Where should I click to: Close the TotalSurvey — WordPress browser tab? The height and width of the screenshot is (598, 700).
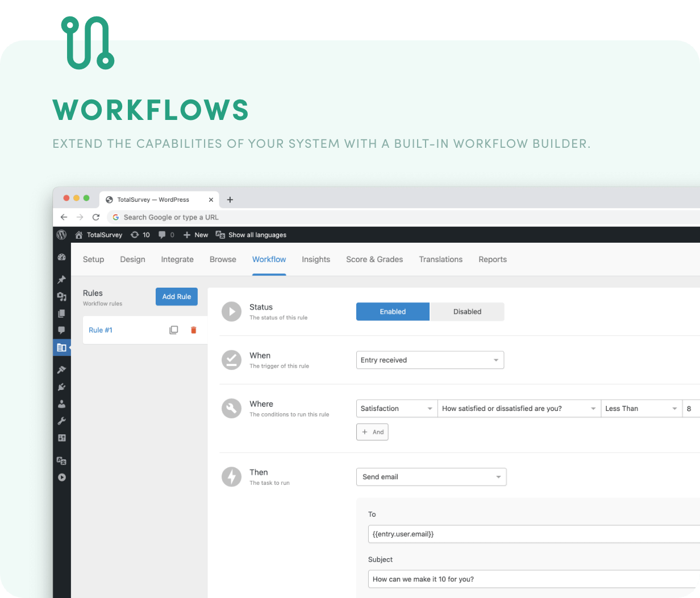point(211,200)
